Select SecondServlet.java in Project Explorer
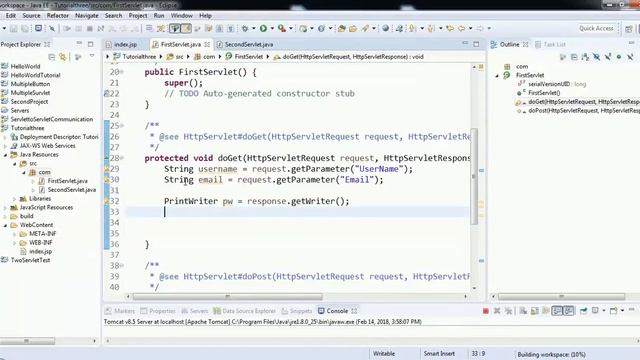Image resolution: width=640 pixels, height=360 pixels. (x=72, y=190)
